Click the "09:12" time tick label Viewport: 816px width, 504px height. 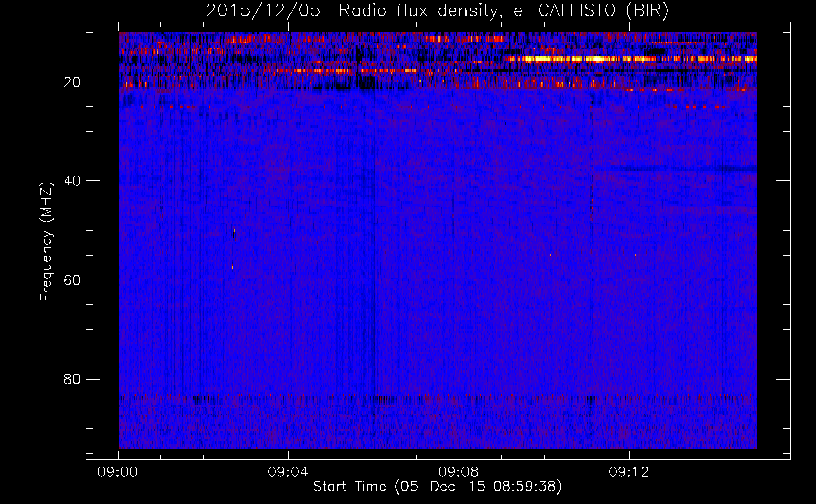click(629, 472)
